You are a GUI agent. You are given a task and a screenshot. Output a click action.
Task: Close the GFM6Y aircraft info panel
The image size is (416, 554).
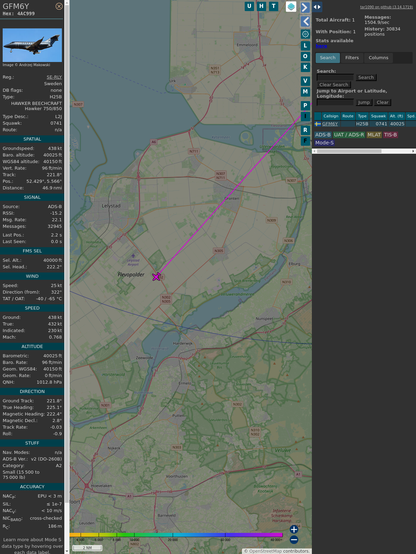pyautogui.click(x=59, y=6)
